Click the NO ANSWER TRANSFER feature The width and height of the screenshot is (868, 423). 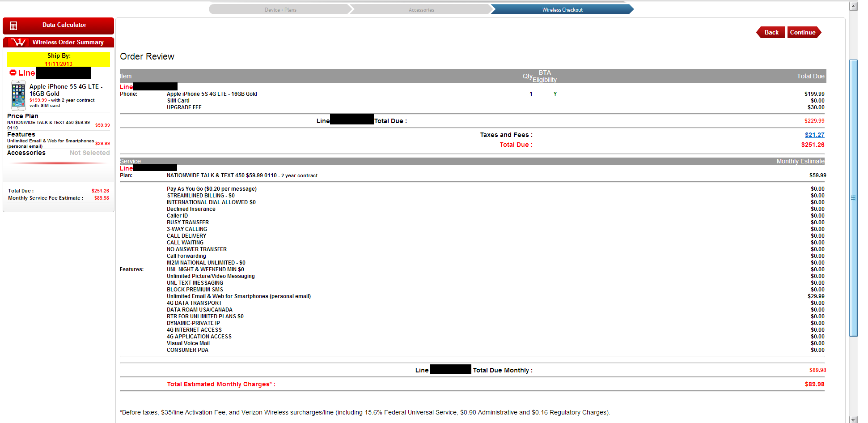click(x=197, y=249)
